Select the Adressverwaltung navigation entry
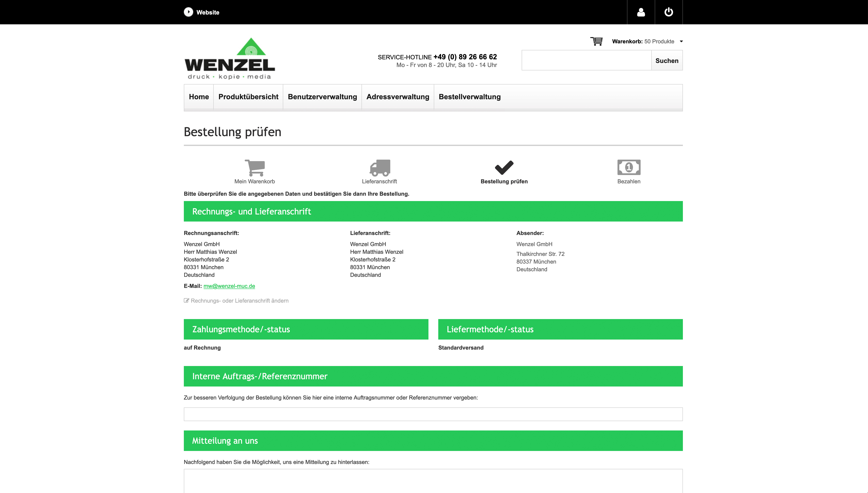This screenshot has width=868, height=493. [398, 97]
